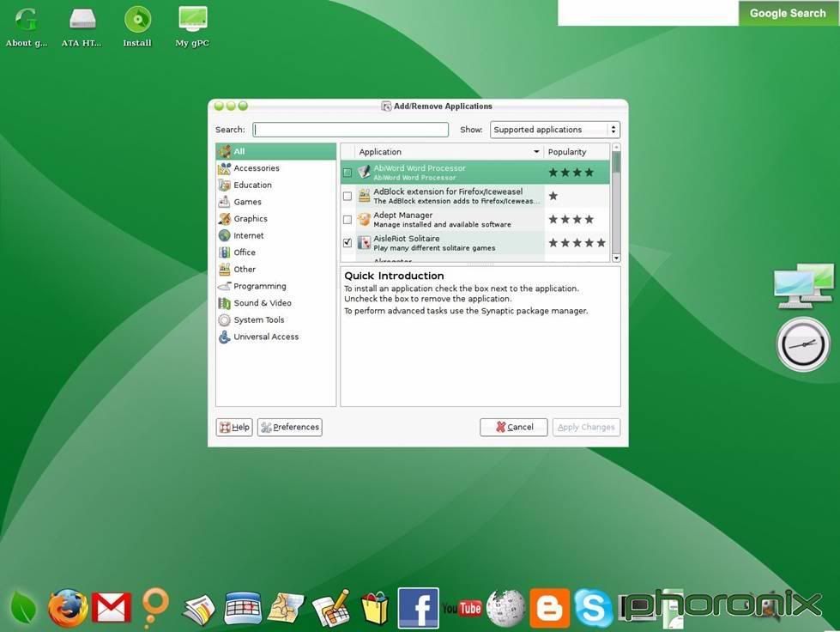Open the Preferences button
The width and height of the screenshot is (840, 632).
(x=290, y=428)
